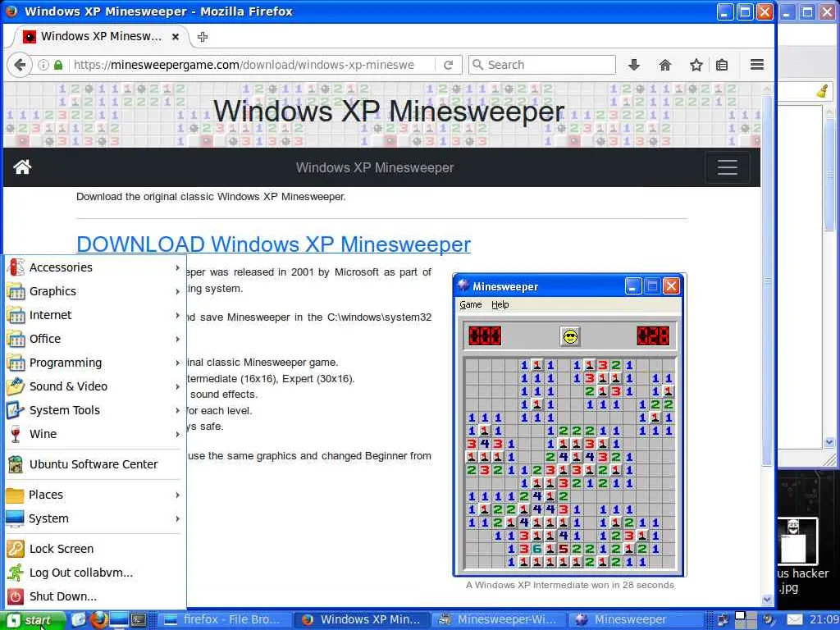
Task: Launch Firefox from the taskbar quick-launch icon
Action: pyautogui.click(x=98, y=620)
